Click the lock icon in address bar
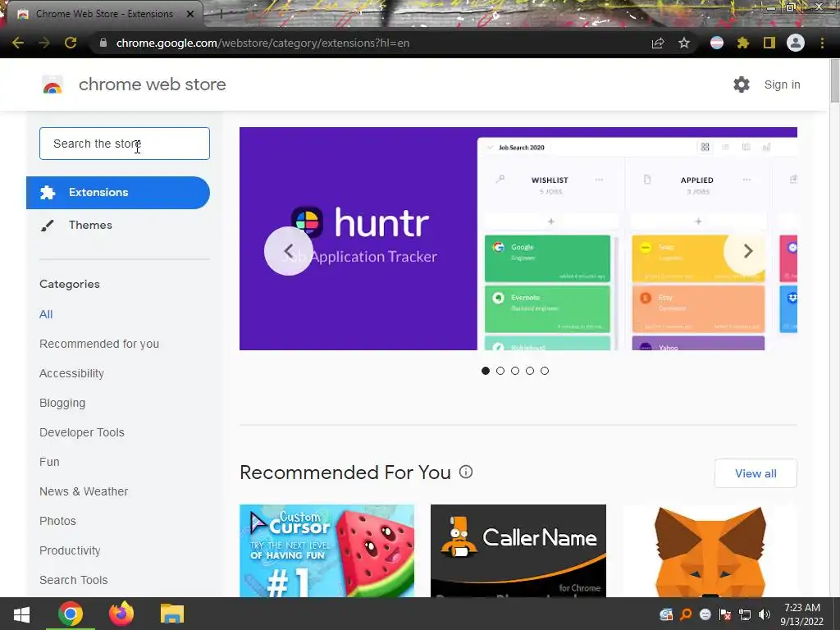This screenshot has width=840, height=630. (103, 43)
